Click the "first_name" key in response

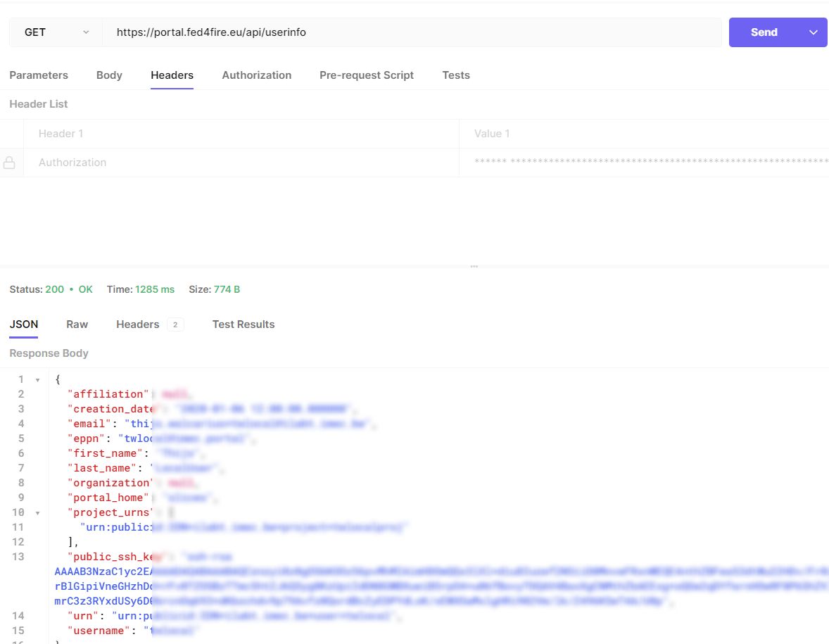point(105,453)
